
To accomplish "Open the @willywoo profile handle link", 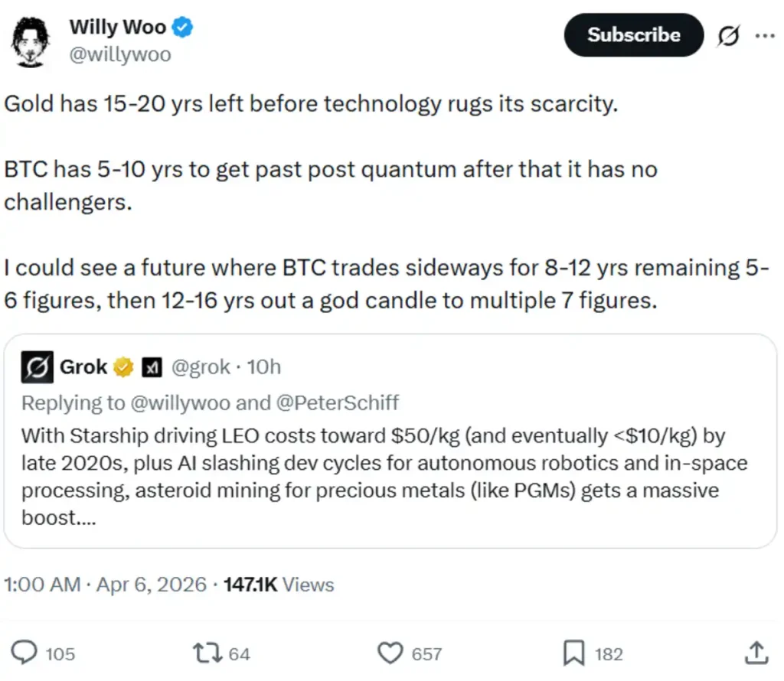I will pos(120,54).
